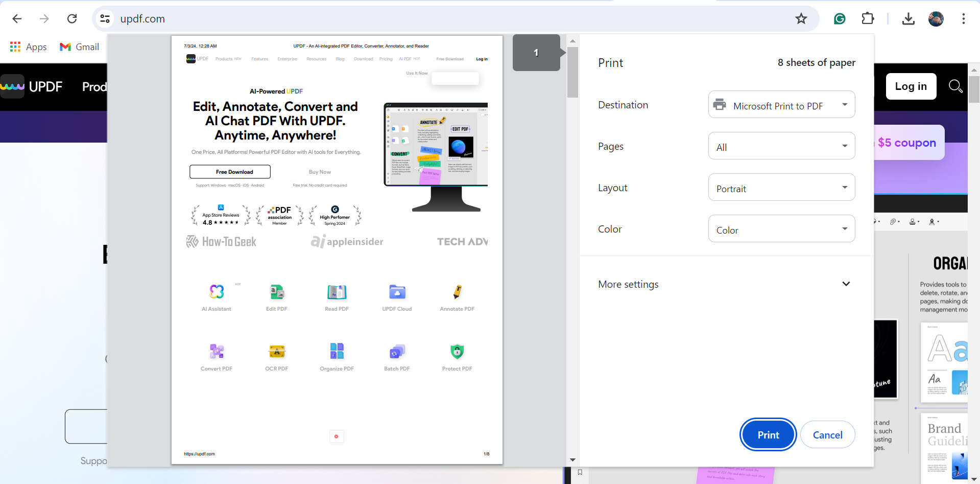Open the Grammarly extension icon
Viewport: 980px width, 484px height.
pos(840,19)
